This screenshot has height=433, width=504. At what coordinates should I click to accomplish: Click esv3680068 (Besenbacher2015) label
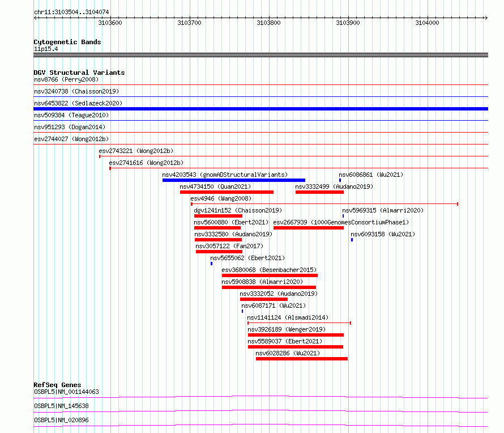269,270
